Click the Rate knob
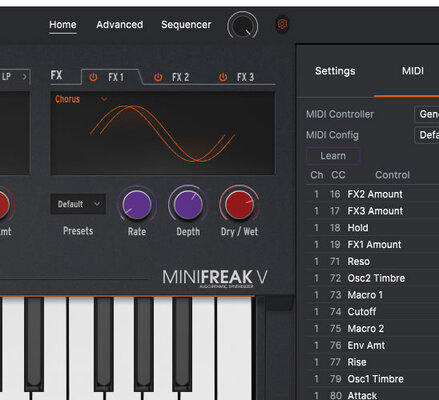This screenshot has height=400, width=439. [x=137, y=204]
